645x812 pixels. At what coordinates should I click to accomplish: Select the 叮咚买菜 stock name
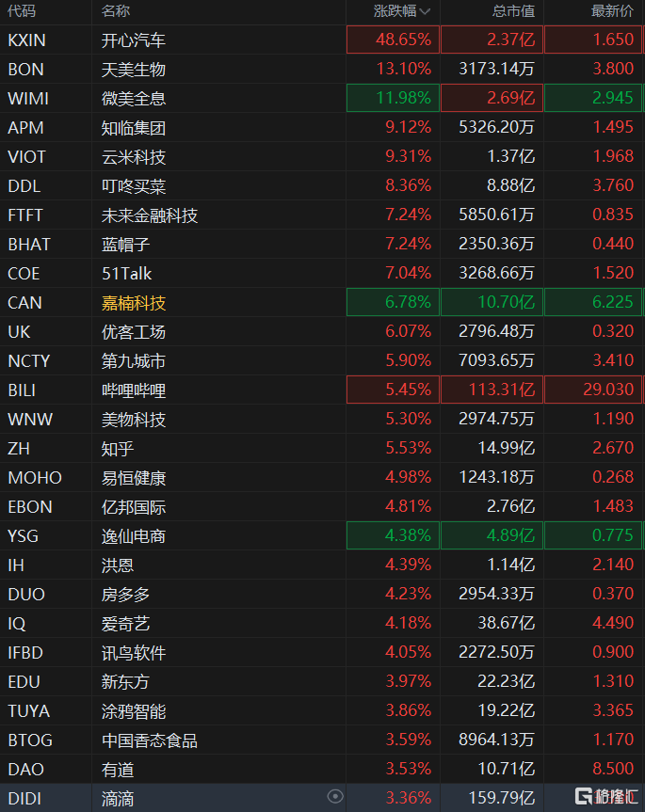134,186
